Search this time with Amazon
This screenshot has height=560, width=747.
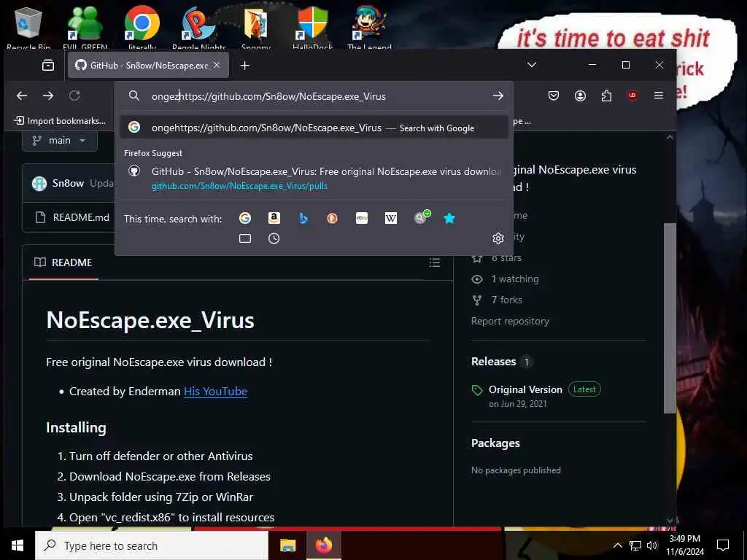pyautogui.click(x=274, y=218)
